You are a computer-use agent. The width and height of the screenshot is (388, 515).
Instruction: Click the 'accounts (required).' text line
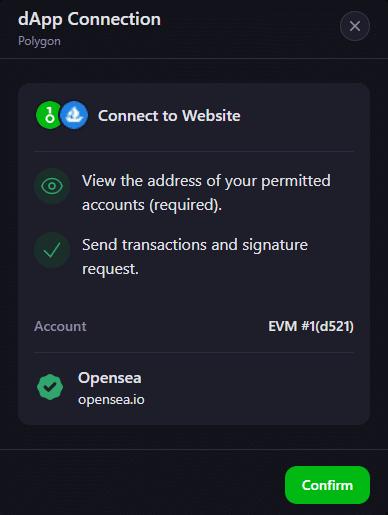point(152,205)
